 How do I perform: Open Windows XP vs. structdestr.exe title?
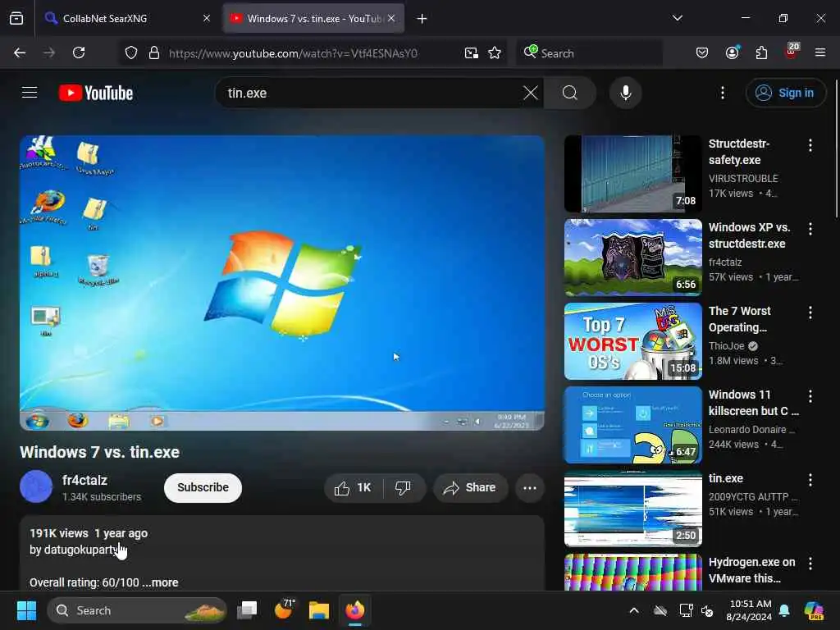(x=749, y=235)
